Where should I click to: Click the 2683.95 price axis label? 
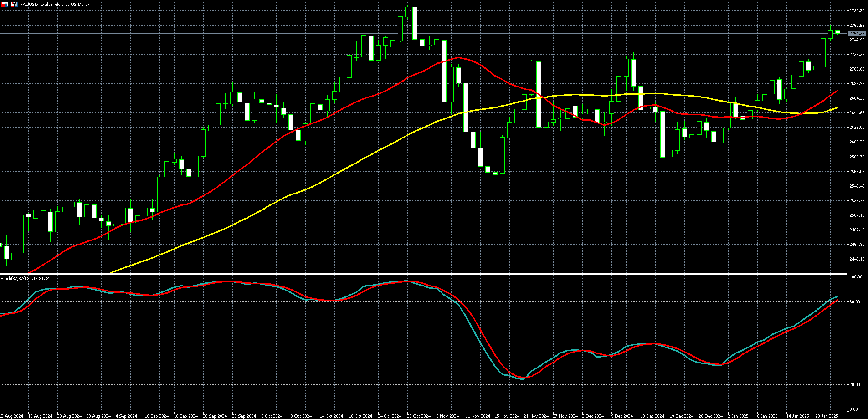click(857, 84)
